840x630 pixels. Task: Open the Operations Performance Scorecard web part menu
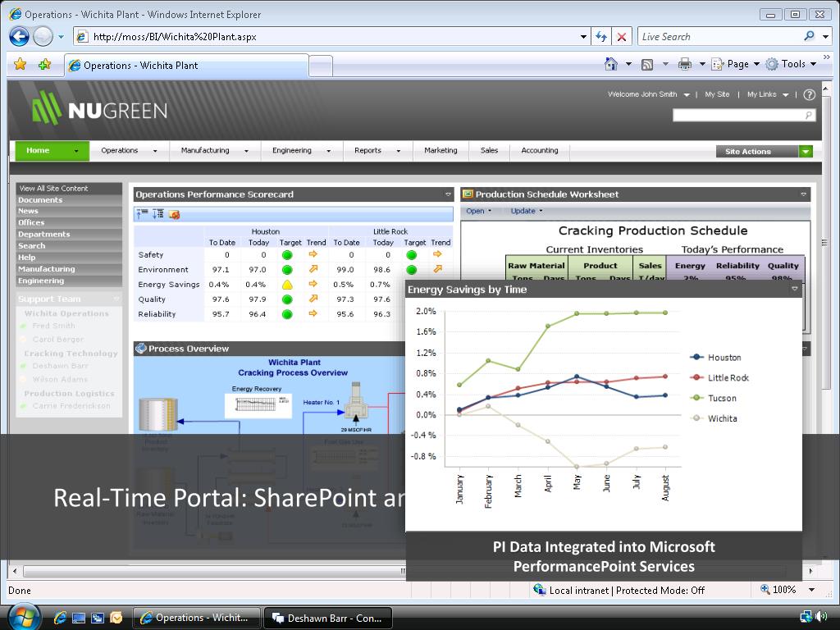[x=448, y=194]
